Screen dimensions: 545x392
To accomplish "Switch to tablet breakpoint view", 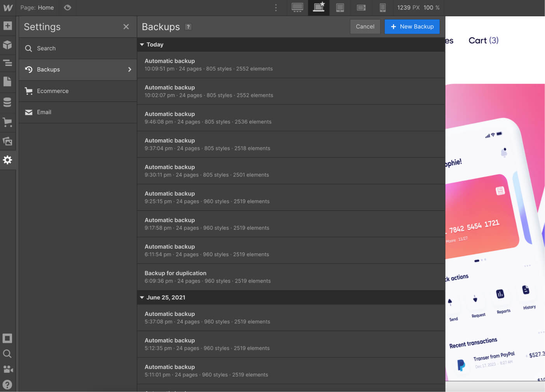I will tap(340, 8).
